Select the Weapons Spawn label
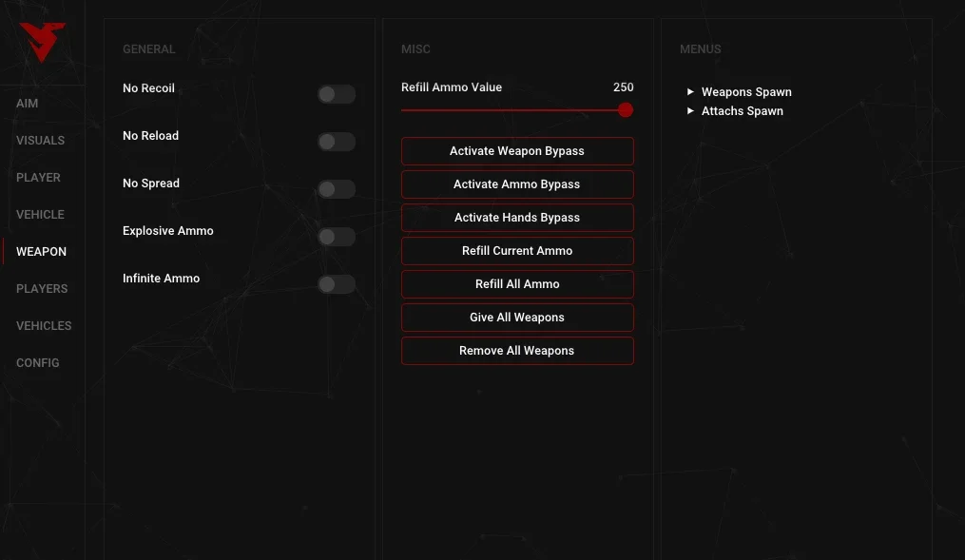The height and width of the screenshot is (560, 965). click(746, 91)
